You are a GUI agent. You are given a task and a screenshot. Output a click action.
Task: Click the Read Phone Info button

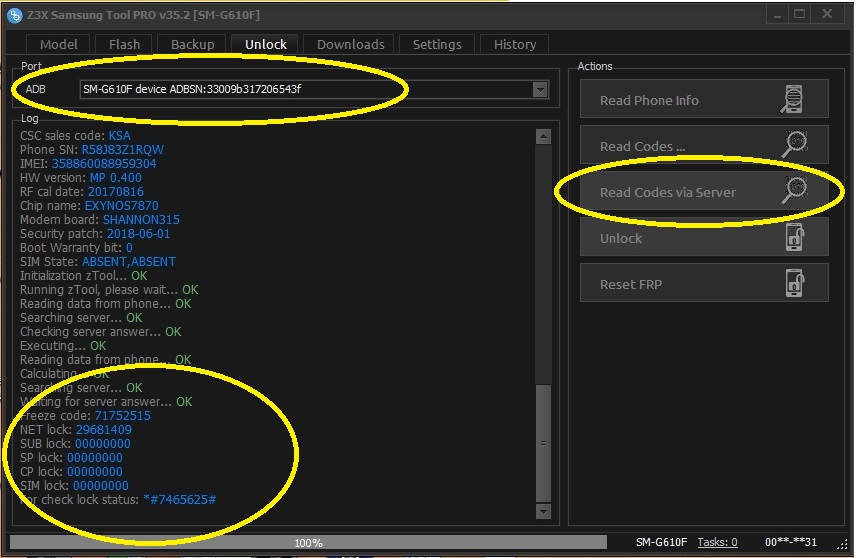704,99
